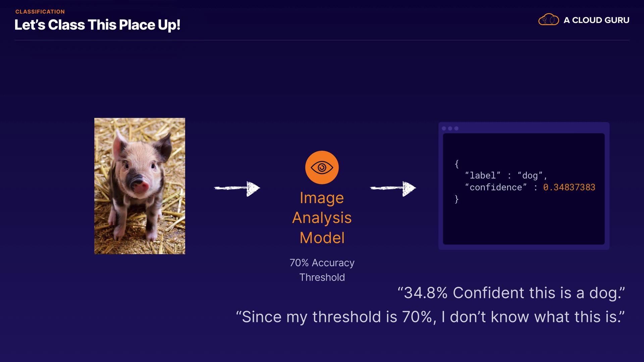The image size is (644, 362).
Task: Click the white arrow after the piglet photo
Action: coord(237,188)
